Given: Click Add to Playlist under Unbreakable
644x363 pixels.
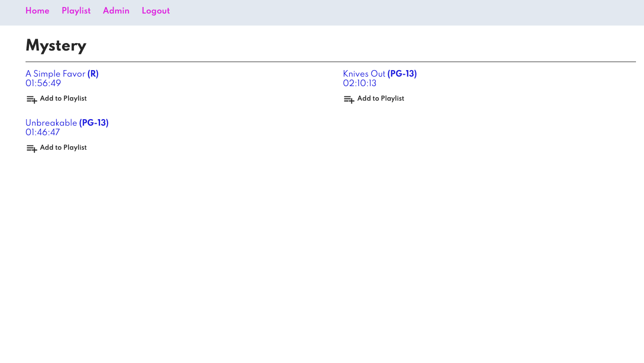Looking at the screenshot, I should click(63, 148).
